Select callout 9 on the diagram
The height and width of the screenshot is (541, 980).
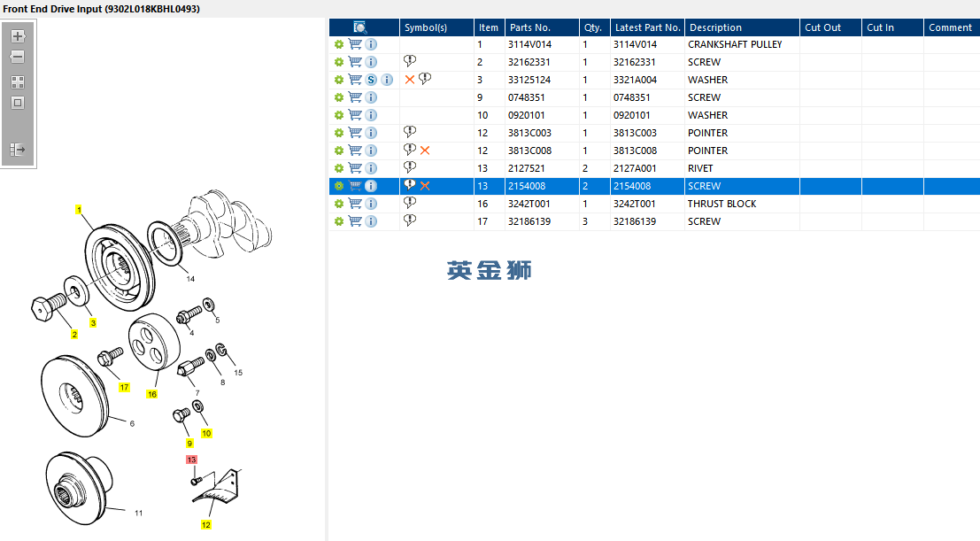coord(189,444)
